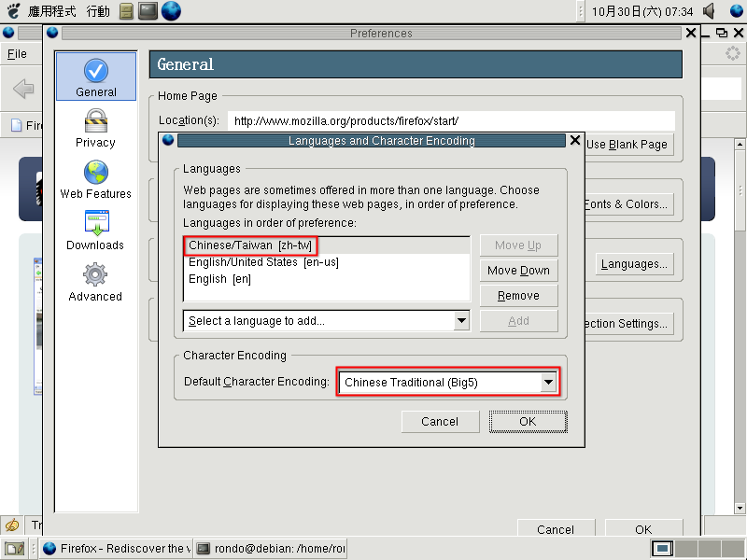Launch terminal from the top panel
The height and width of the screenshot is (560, 747).
click(x=148, y=11)
